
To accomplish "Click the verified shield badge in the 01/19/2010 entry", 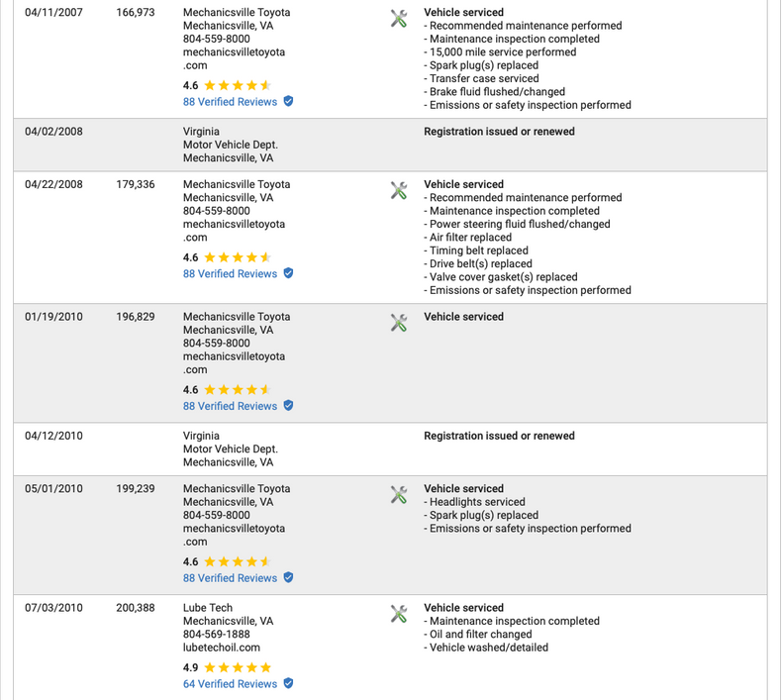I will (288, 406).
